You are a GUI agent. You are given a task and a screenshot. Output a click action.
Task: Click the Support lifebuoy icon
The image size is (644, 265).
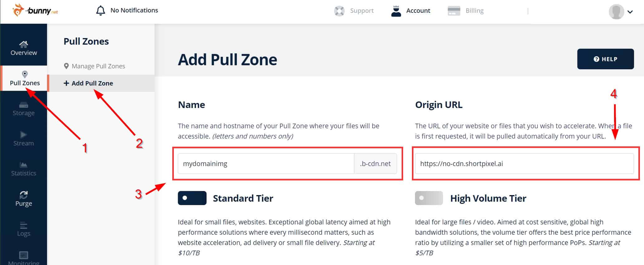pos(339,11)
